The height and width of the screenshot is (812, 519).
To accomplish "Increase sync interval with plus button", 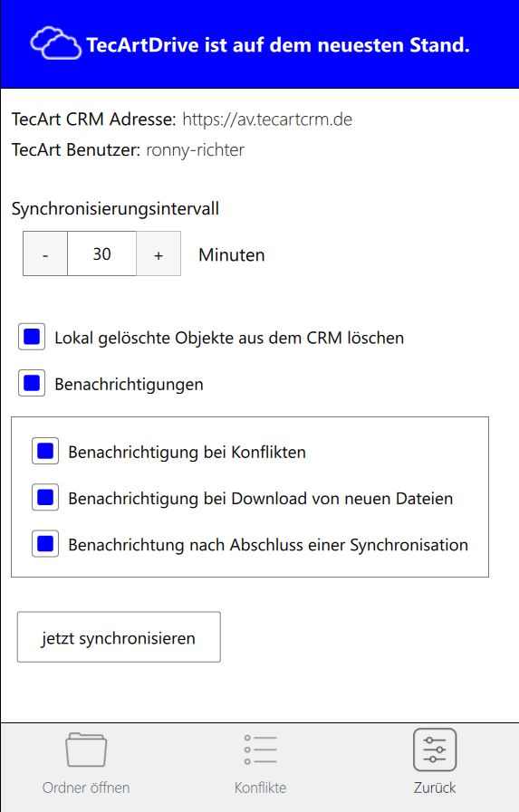I will (159, 253).
